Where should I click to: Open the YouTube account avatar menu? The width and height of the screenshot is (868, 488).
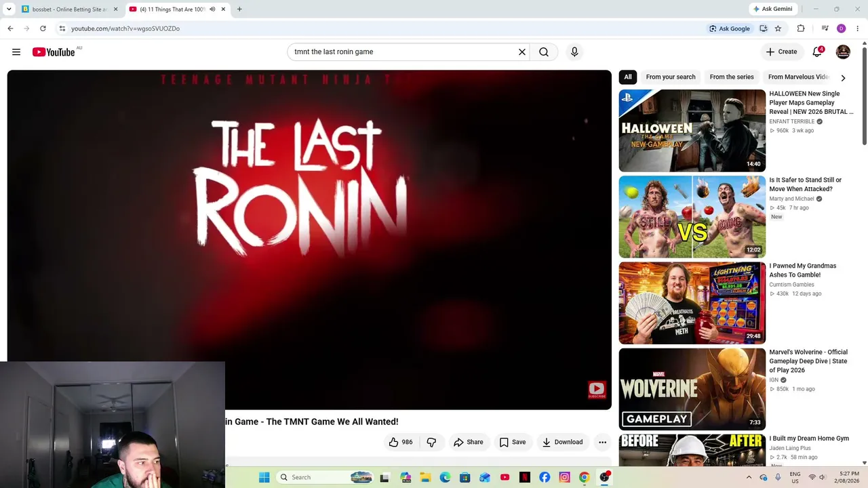point(843,52)
